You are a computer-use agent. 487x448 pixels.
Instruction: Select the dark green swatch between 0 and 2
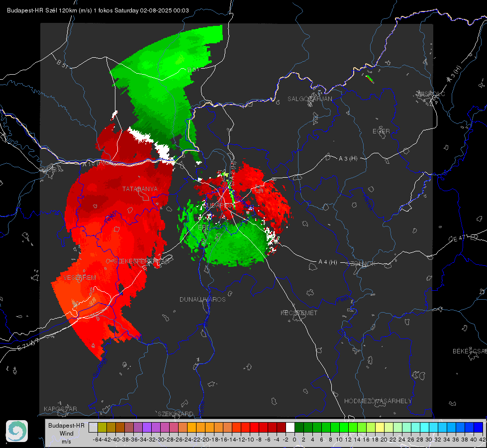coord(299,428)
